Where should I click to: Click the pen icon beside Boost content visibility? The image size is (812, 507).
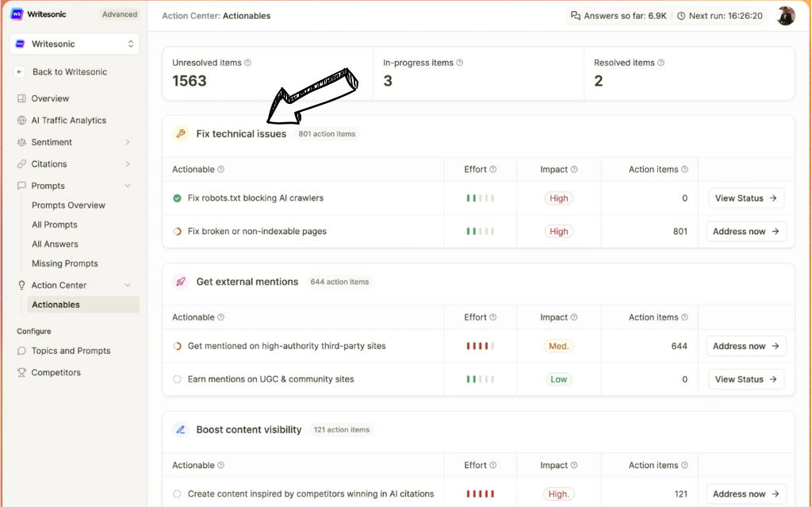click(x=181, y=429)
